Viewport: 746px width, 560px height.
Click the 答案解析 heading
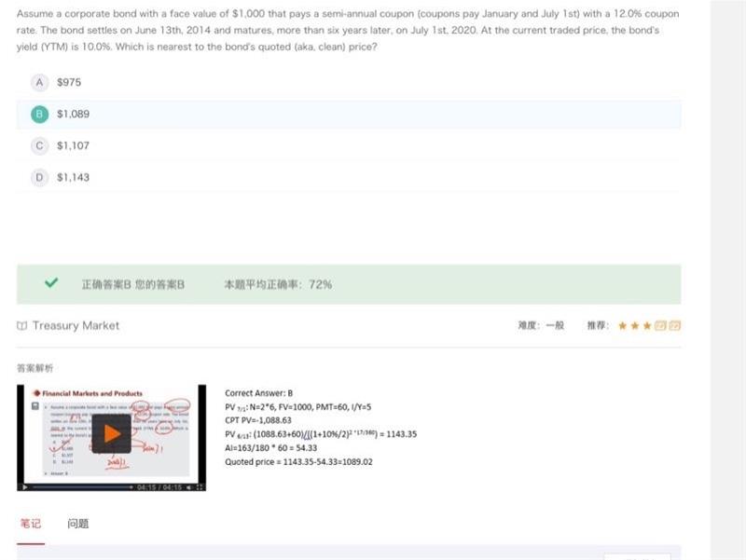point(35,368)
